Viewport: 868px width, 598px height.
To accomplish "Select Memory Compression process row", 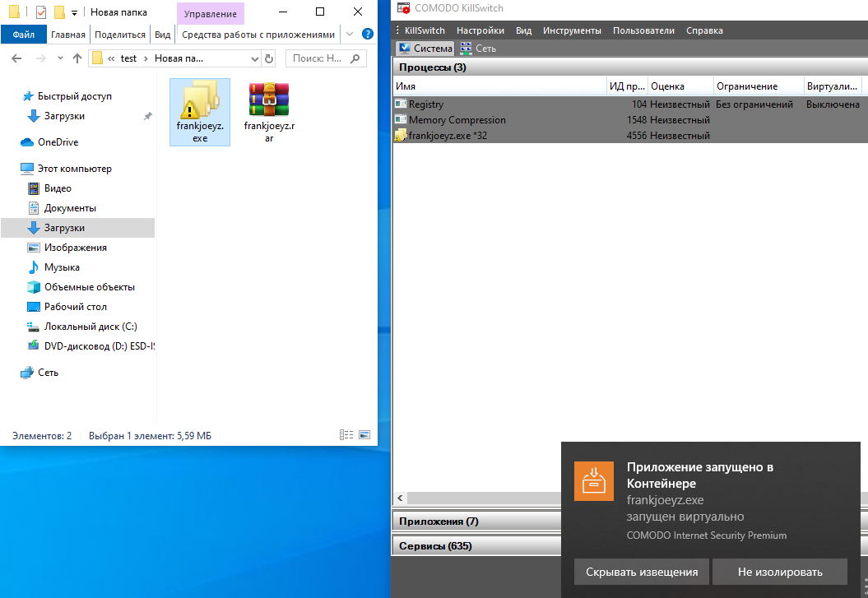I will (630, 119).
